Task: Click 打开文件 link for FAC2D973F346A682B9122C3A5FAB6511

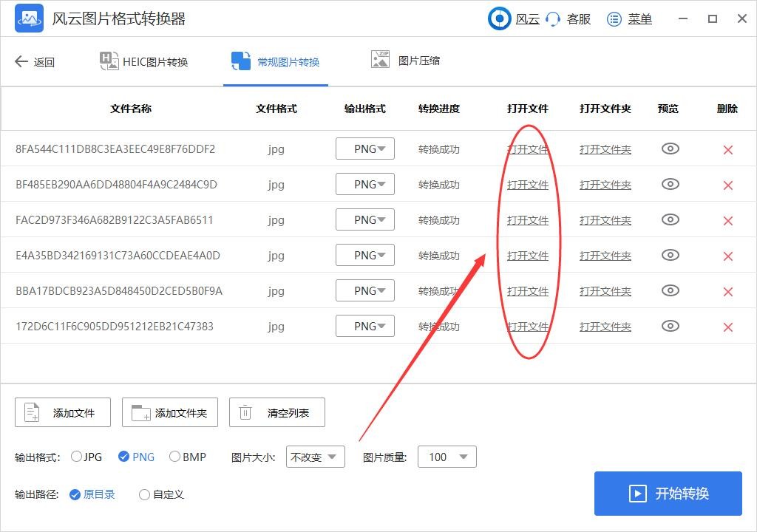Action: (528, 220)
